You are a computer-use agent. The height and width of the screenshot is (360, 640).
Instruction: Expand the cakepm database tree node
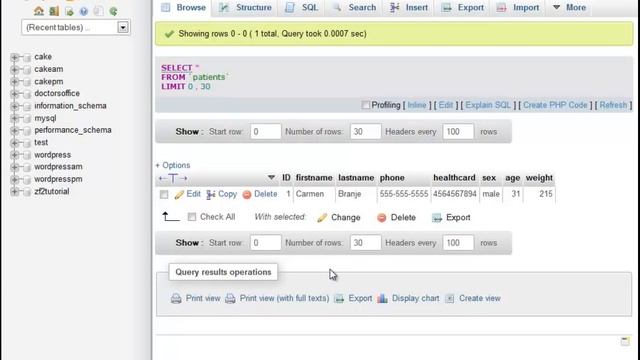[15, 82]
